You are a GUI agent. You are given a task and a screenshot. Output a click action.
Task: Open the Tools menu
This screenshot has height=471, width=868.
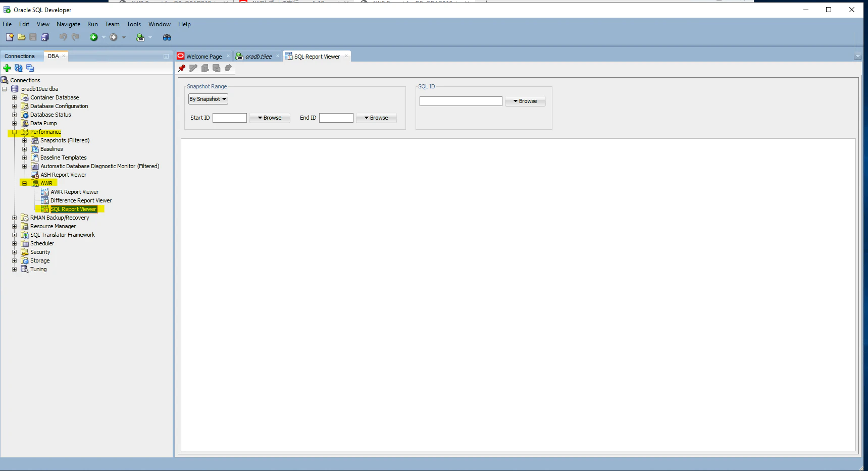coord(134,24)
